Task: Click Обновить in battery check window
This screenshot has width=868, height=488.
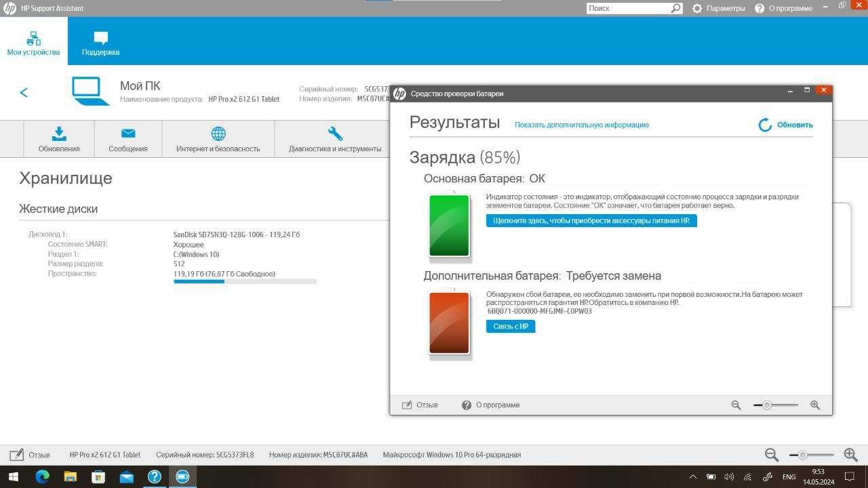Action: point(786,125)
